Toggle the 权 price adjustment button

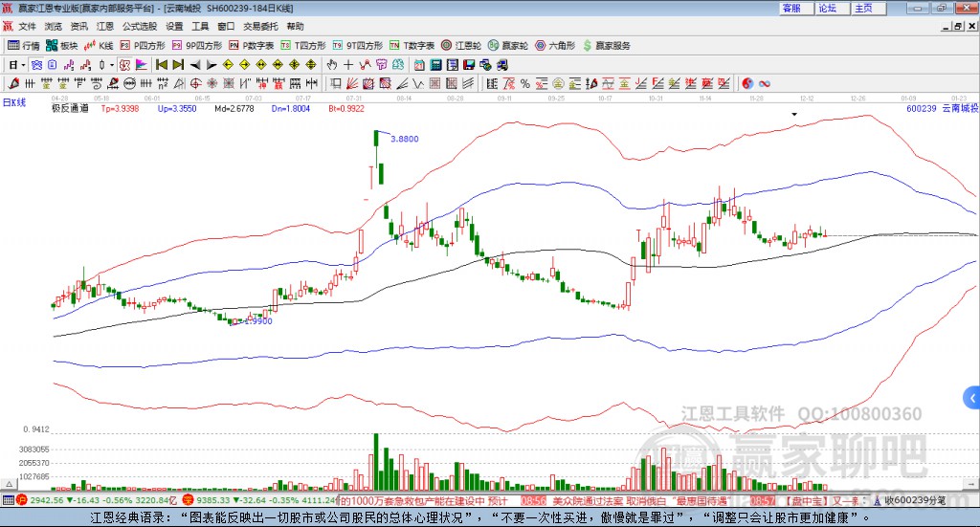[124, 65]
